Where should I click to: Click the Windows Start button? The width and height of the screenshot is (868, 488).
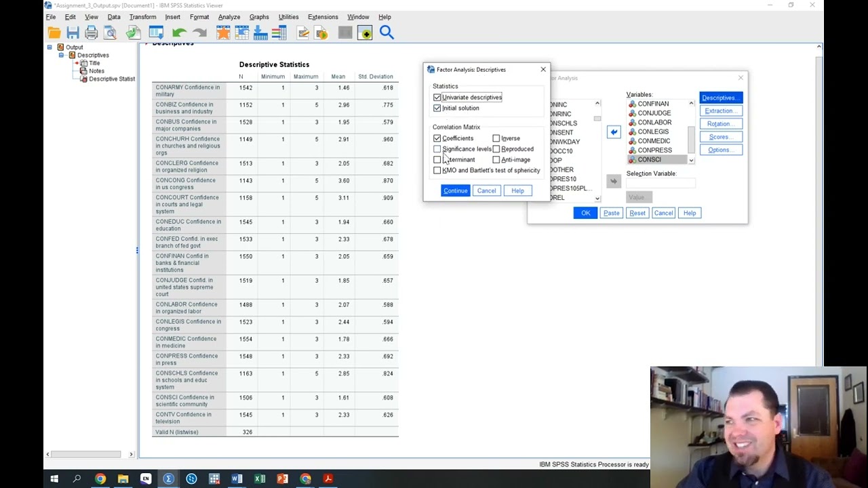click(x=54, y=479)
